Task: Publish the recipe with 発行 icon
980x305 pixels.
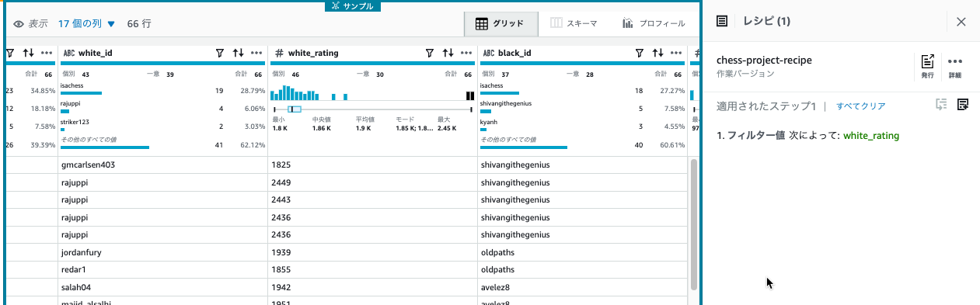Action: coord(927,68)
